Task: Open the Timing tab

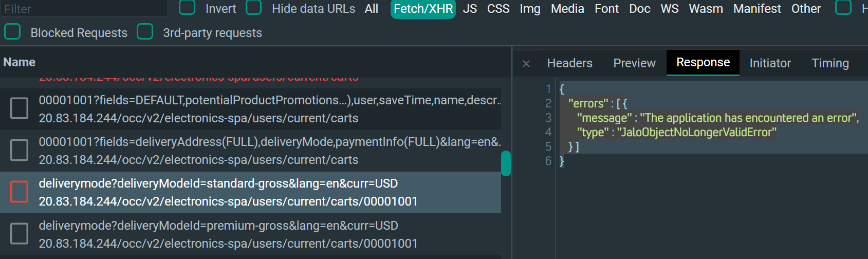Action: 830,63
